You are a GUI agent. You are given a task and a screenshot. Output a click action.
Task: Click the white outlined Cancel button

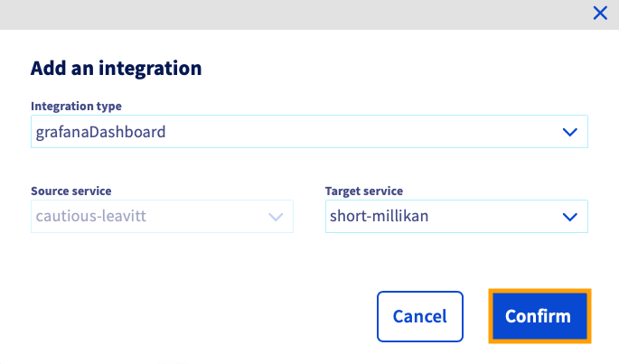pyautogui.click(x=420, y=317)
